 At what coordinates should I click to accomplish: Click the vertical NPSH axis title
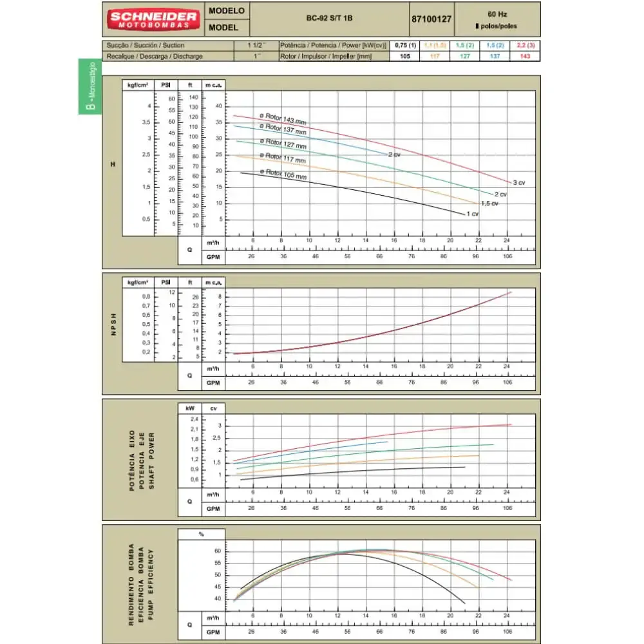pyautogui.click(x=113, y=325)
